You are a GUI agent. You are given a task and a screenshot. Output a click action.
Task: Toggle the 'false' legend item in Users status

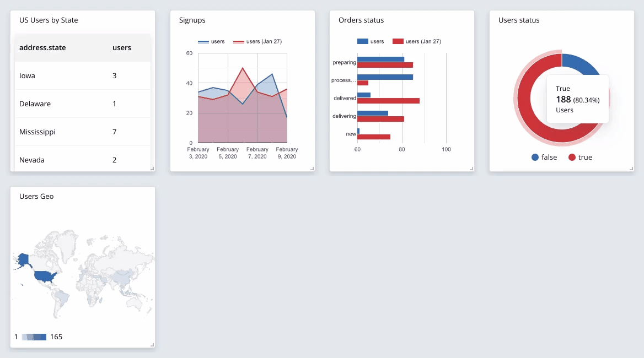point(544,157)
